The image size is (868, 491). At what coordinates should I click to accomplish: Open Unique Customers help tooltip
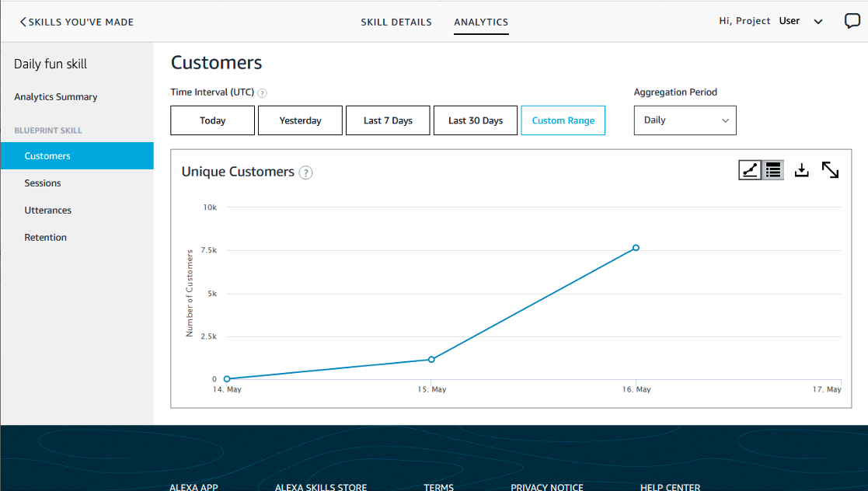tap(305, 172)
